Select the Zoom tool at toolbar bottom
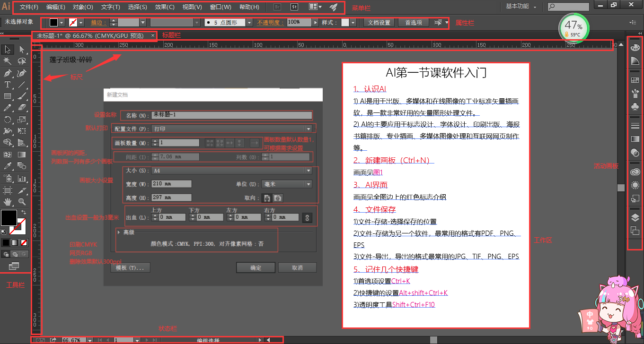 21,202
